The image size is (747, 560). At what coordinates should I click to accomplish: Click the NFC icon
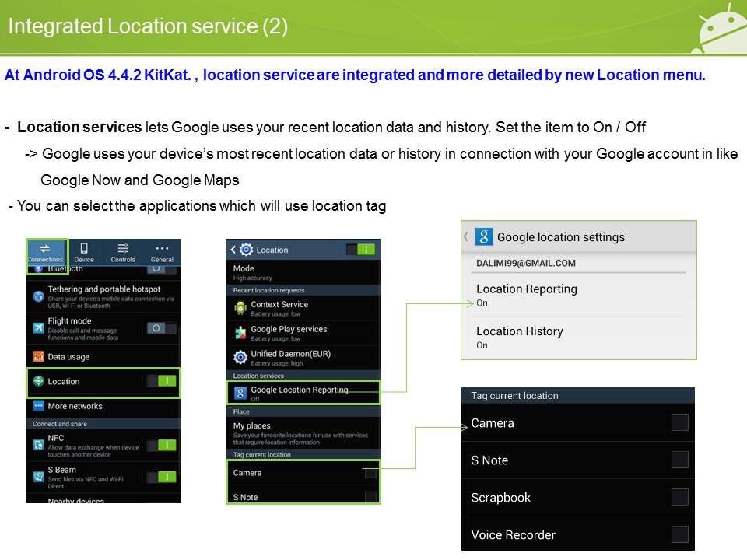[x=39, y=445]
